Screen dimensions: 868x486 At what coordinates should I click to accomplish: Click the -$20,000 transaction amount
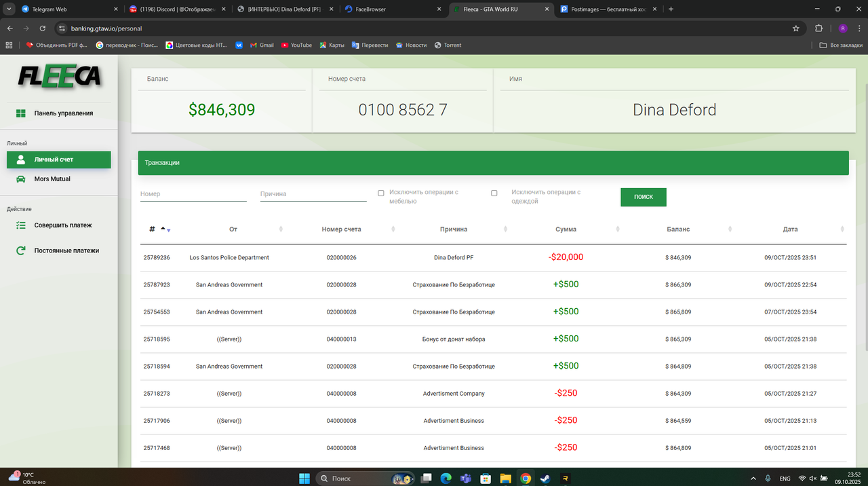566,257
